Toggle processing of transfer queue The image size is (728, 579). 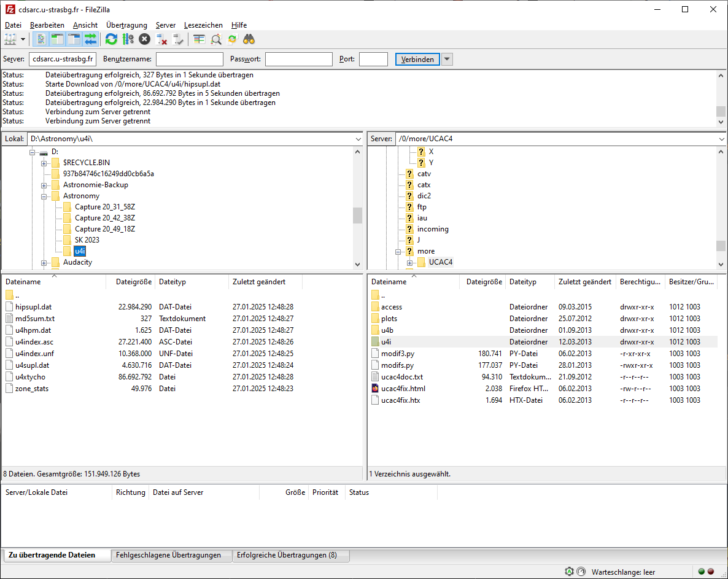128,39
